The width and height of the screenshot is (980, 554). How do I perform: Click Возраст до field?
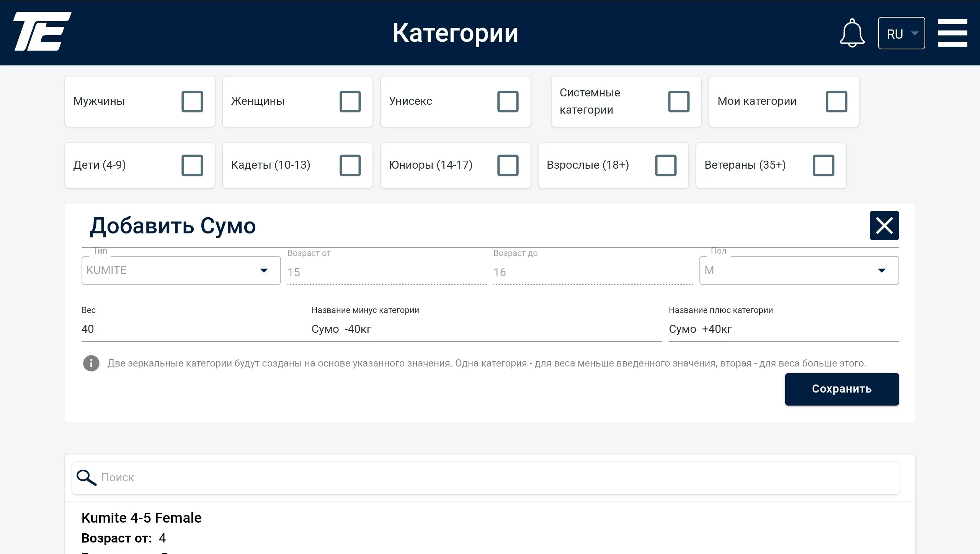point(593,272)
